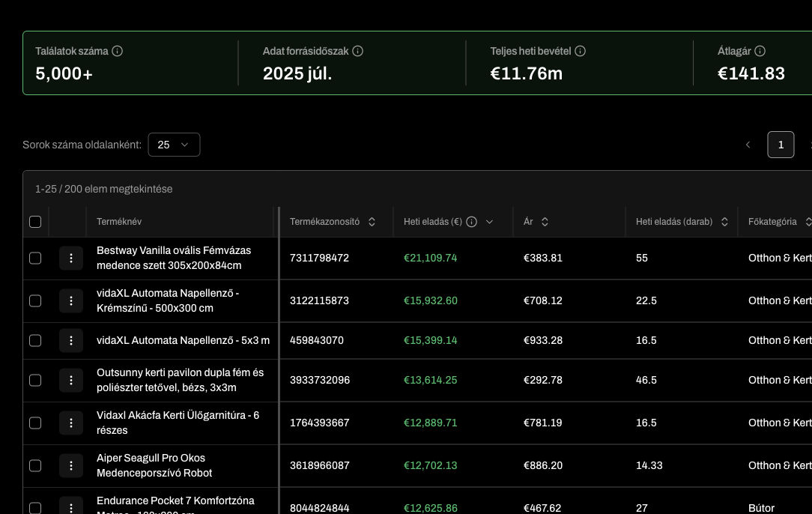The image size is (812, 514).
Task: Go to previous page with left arrow
Action: click(748, 145)
